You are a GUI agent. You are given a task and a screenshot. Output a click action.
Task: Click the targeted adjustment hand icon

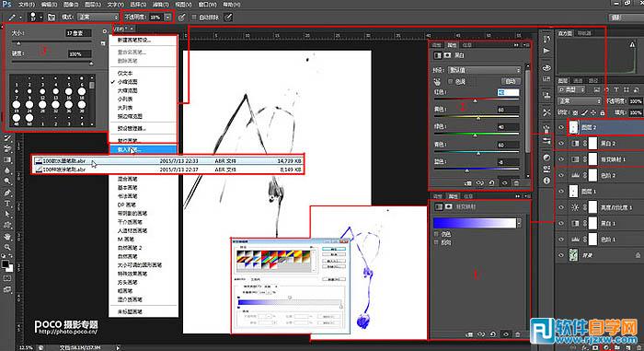(438, 81)
